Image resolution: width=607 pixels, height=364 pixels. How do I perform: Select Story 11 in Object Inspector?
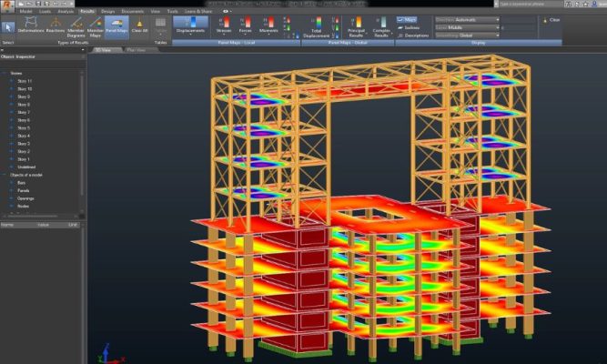point(24,81)
